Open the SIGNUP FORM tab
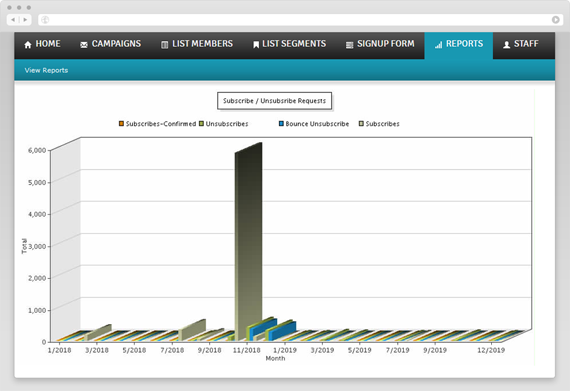The height and width of the screenshot is (391, 570). pos(380,45)
